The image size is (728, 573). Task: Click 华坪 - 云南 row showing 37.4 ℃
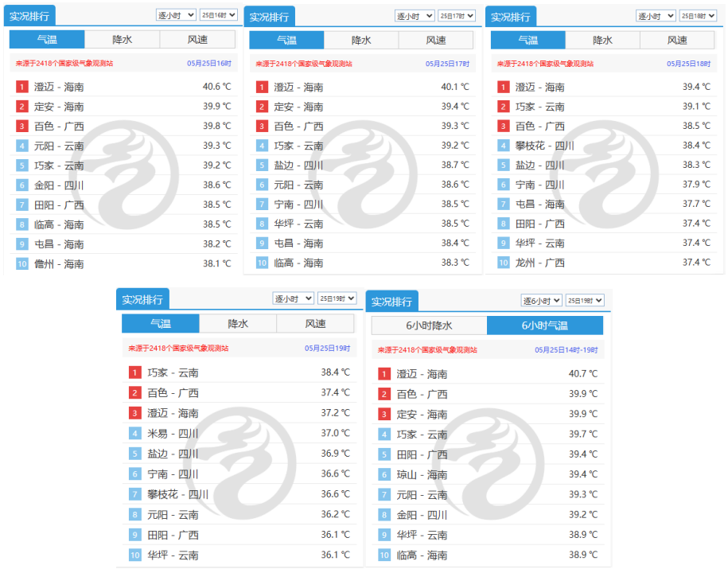[x=604, y=244]
